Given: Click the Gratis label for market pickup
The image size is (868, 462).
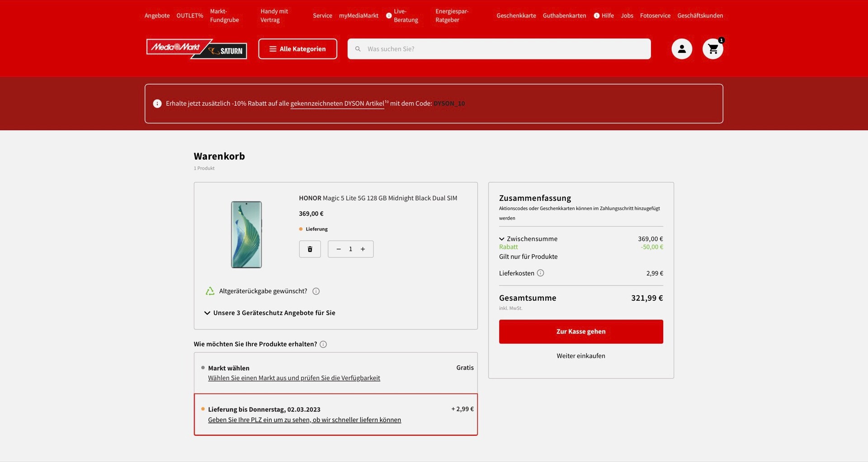Looking at the screenshot, I should 465,368.
